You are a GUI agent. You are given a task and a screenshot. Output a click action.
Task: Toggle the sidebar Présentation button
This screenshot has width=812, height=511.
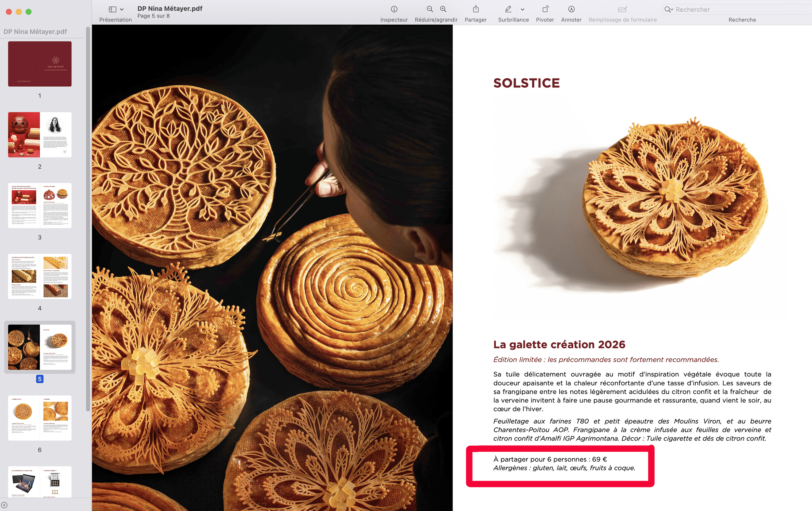click(113, 9)
